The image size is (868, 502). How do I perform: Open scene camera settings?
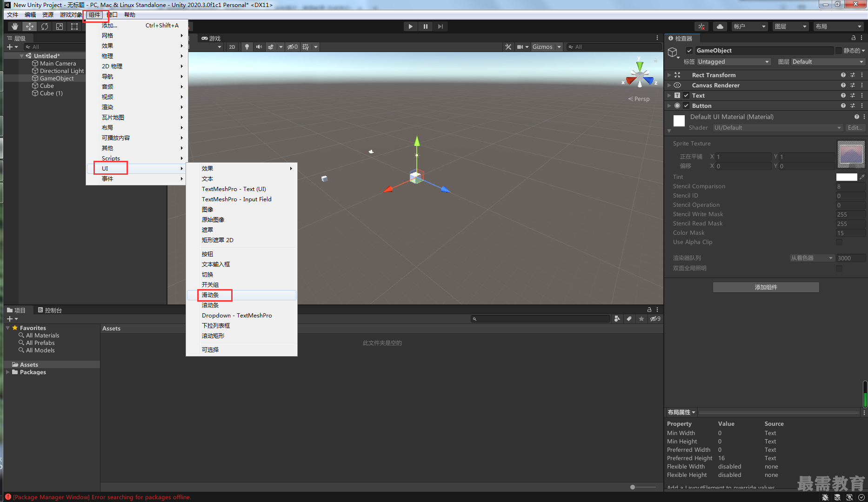(520, 47)
